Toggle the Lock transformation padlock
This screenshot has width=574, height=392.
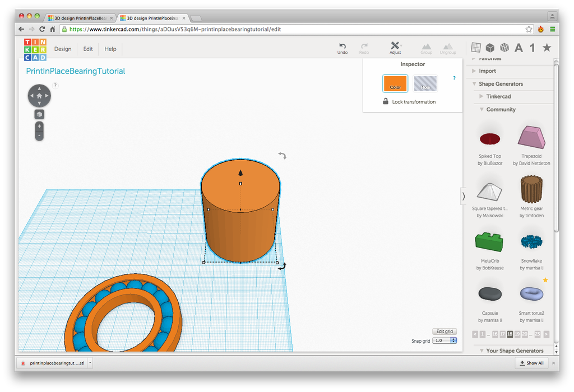pos(386,101)
